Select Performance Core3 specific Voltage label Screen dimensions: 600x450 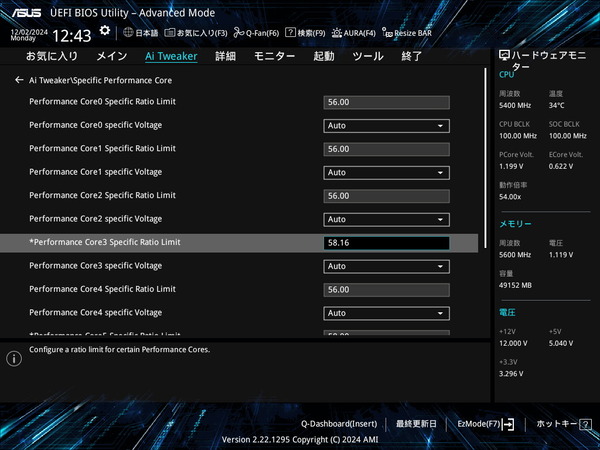(95, 266)
